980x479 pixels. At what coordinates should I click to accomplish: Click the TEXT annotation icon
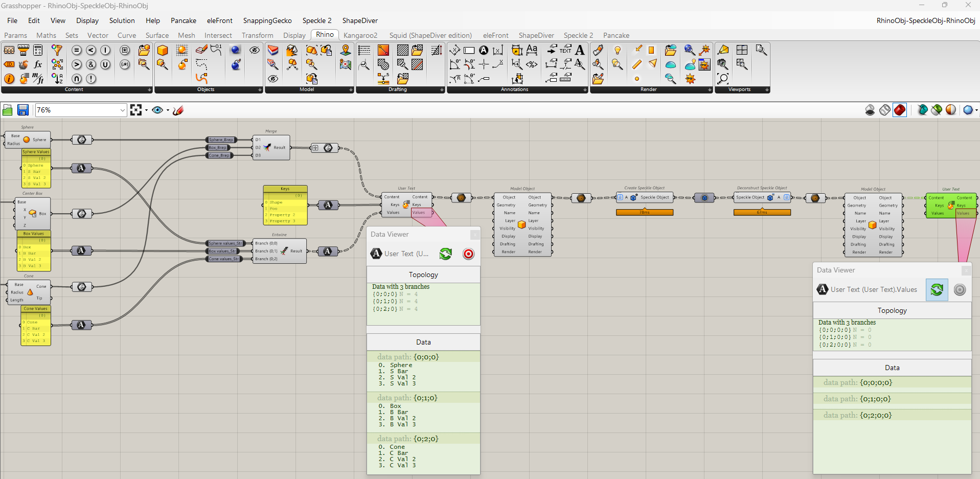pyautogui.click(x=565, y=50)
